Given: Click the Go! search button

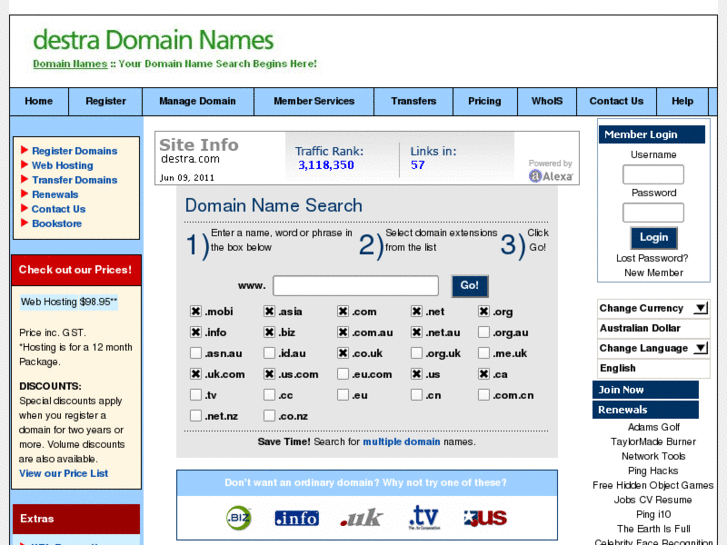Looking at the screenshot, I should point(470,285).
